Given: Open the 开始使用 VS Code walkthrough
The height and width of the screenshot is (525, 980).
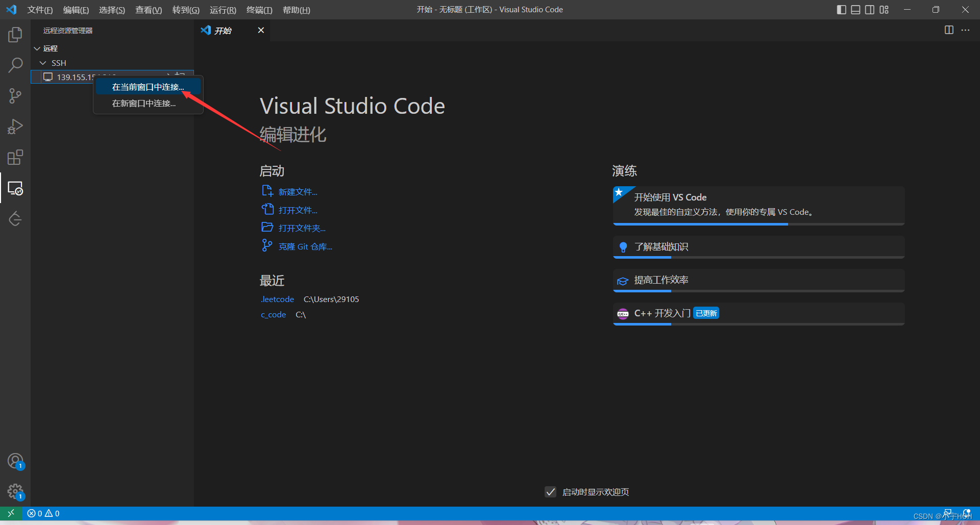Looking at the screenshot, I should (758, 205).
